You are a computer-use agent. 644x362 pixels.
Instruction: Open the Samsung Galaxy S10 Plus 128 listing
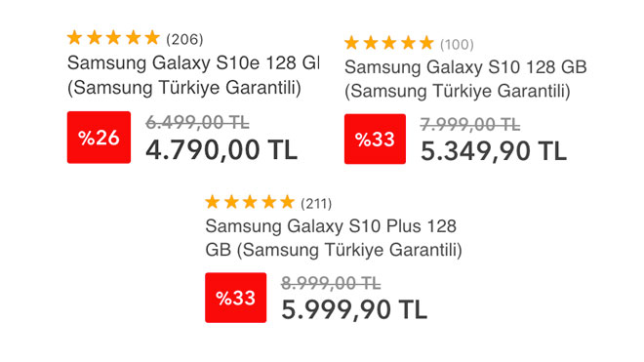(x=334, y=238)
